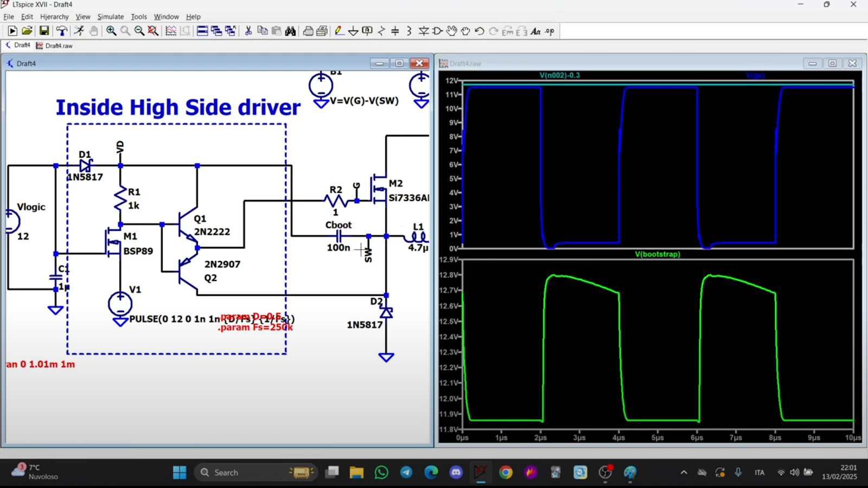The height and width of the screenshot is (488, 868).
Task: Select the Draw Wire pencil tool
Action: [339, 31]
